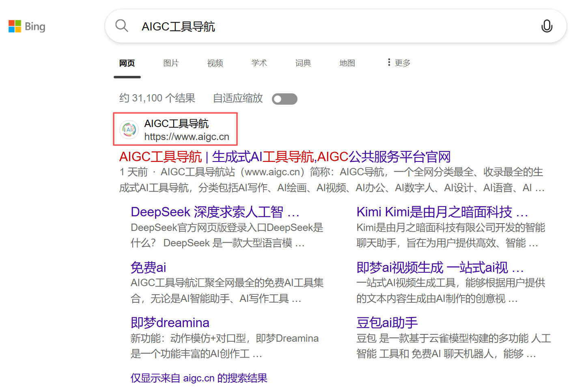The height and width of the screenshot is (392, 586).
Task: Click the 免费ai sublink
Action: coord(148,267)
